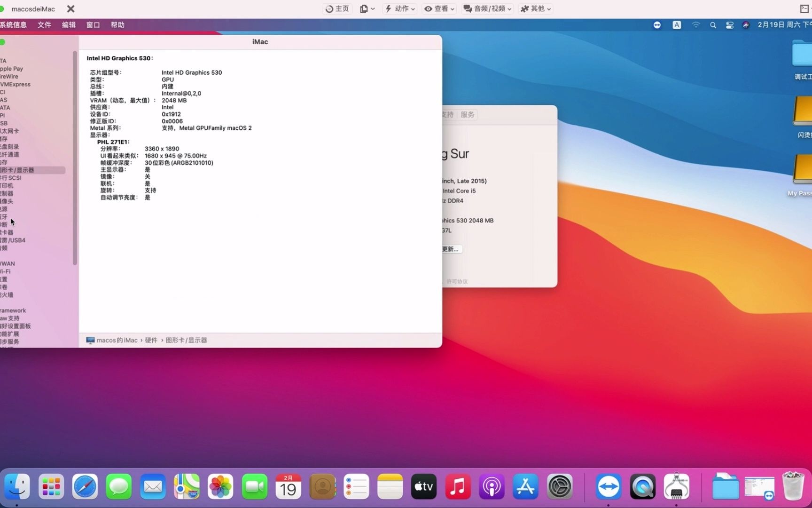Switch to the 服务 tab in About window
Viewport: 812px width, 508px height.
[467, 114]
